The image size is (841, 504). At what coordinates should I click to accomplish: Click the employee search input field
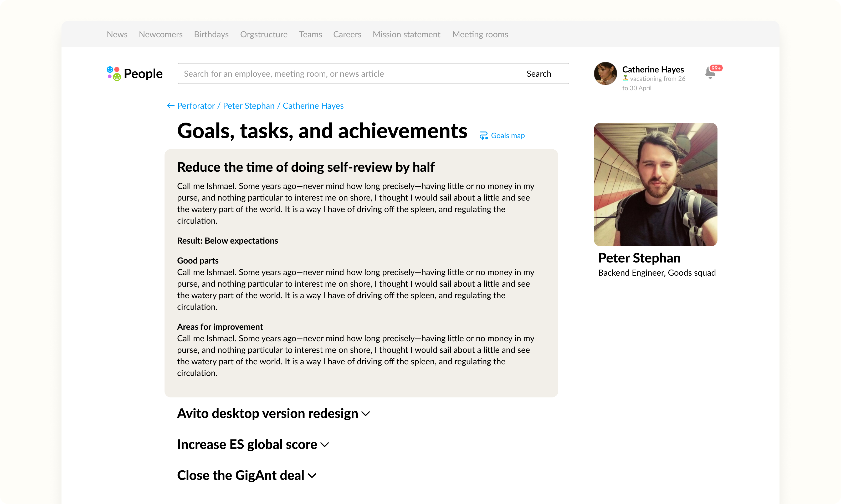pos(343,73)
